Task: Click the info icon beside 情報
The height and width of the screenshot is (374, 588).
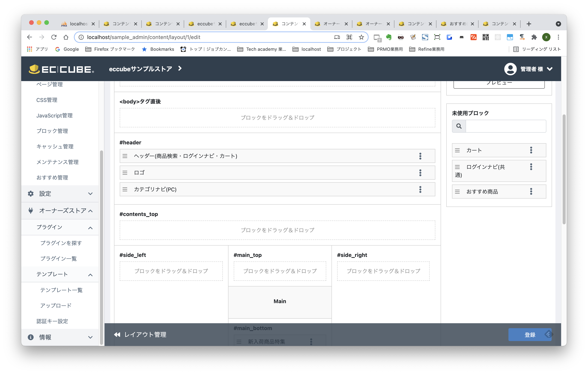Action: coord(30,337)
